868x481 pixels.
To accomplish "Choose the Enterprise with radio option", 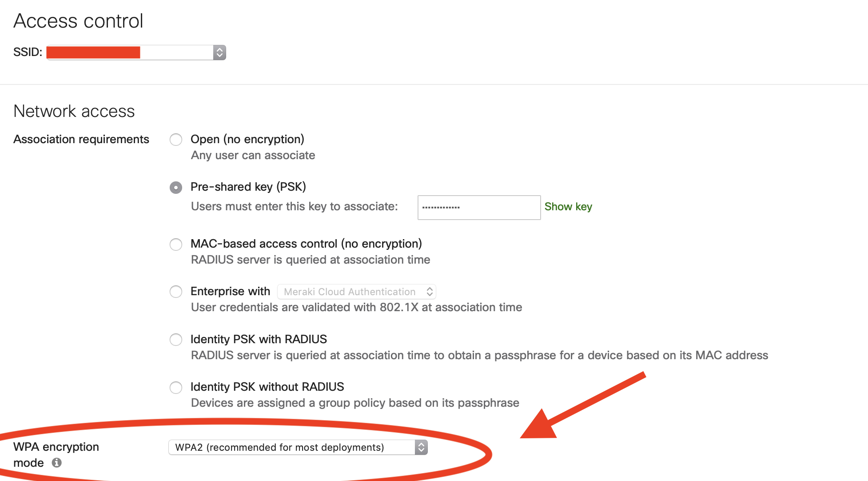I will pos(176,292).
